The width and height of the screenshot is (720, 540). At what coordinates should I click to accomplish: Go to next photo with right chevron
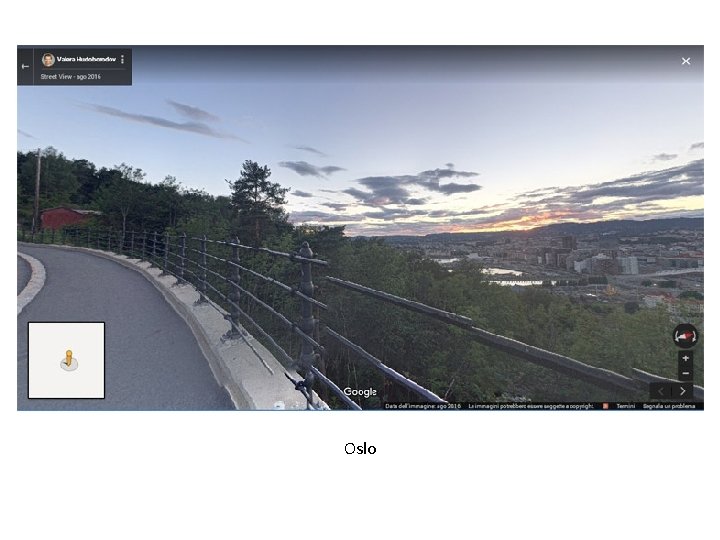click(683, 391)
